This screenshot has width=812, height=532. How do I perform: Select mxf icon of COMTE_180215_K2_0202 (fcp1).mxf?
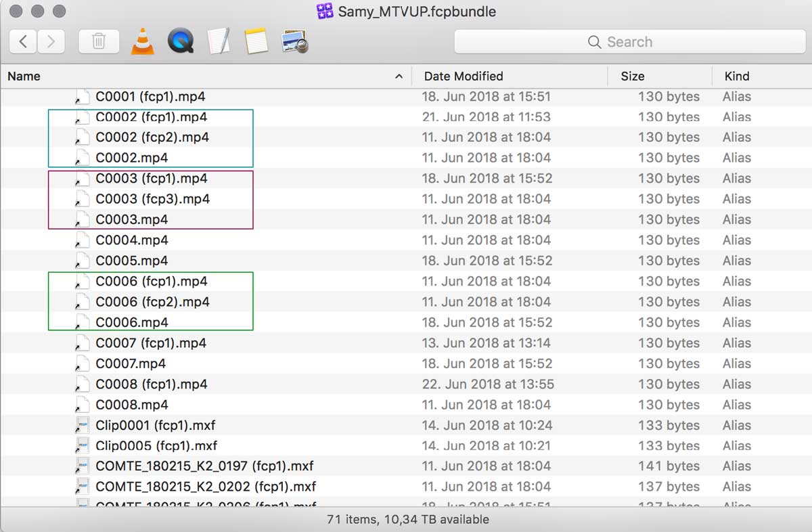pos(82,487)
